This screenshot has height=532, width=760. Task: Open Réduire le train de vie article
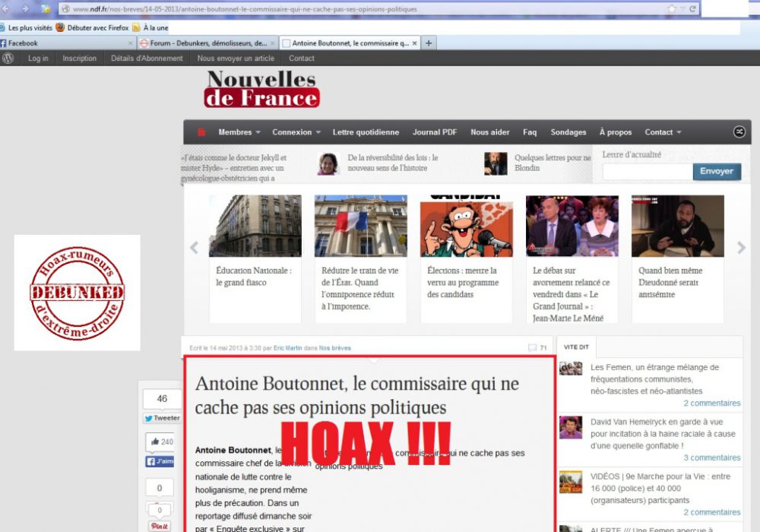pos(359,288)
